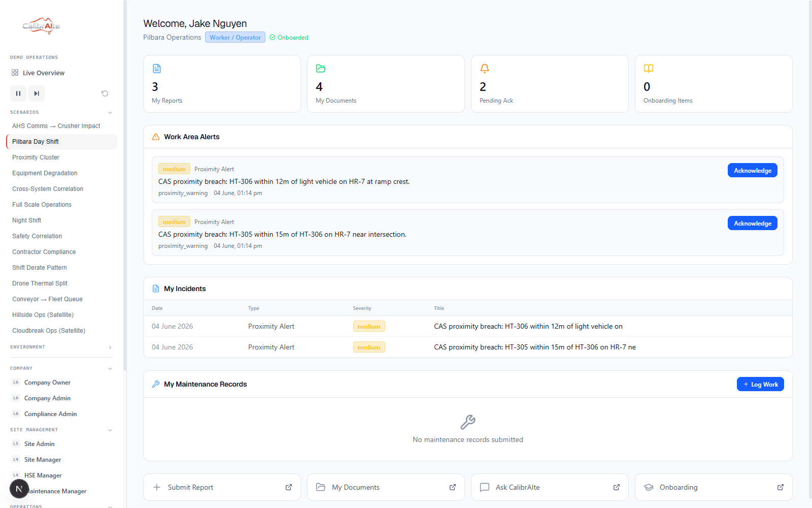Open Onboarding external link icon
Image resolution: width=812 pixels, height=508 pixels.
781,487
